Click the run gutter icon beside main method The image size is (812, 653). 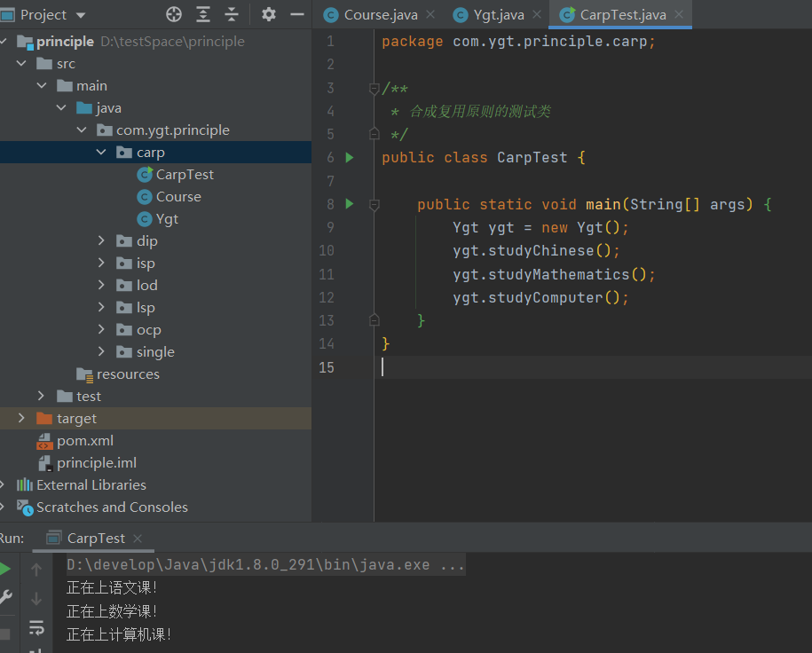(349, 204)
